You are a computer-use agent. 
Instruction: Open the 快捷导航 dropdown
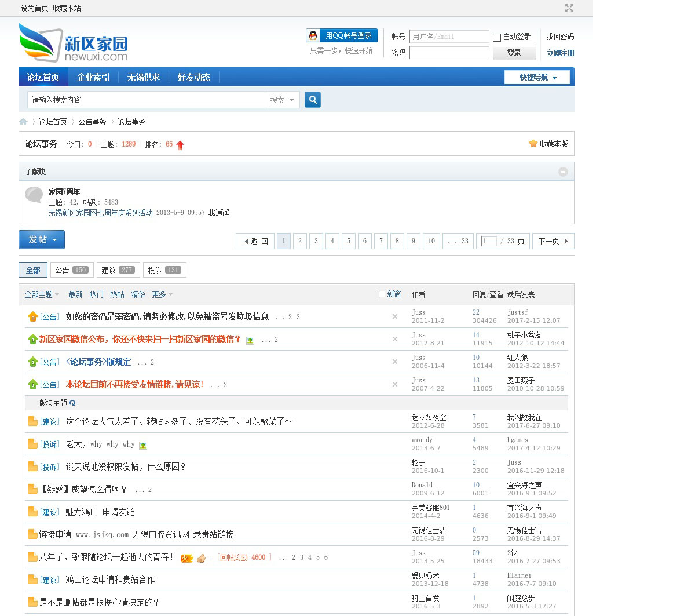537,77
